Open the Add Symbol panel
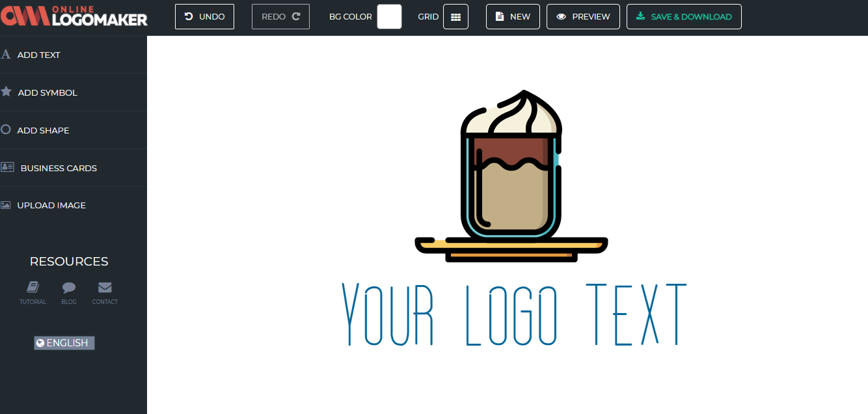Viewport: 868px width, 414px height. point(49,92)
